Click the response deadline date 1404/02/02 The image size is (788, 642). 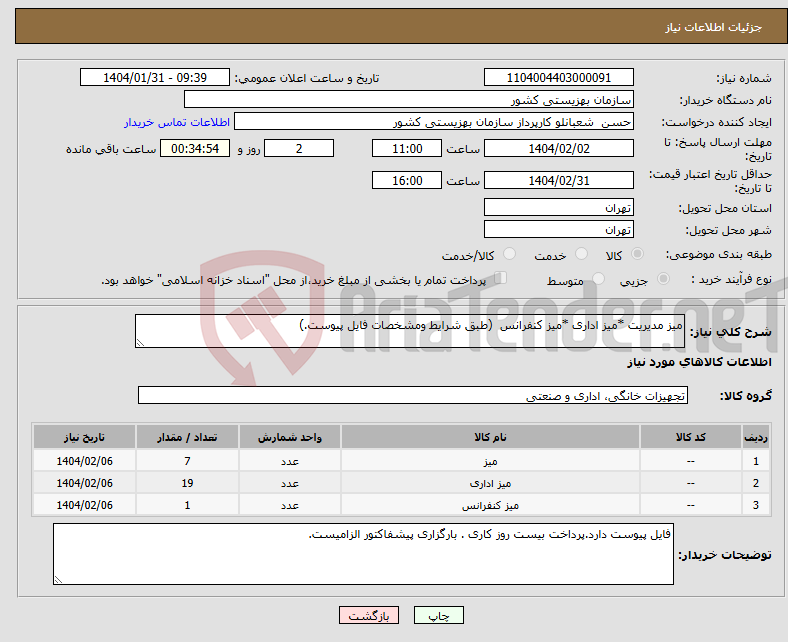pyautogui.click(x=558, y=148)
